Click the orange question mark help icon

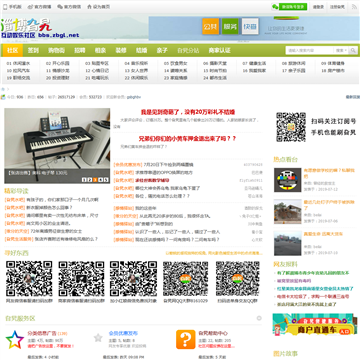[185, 339]
